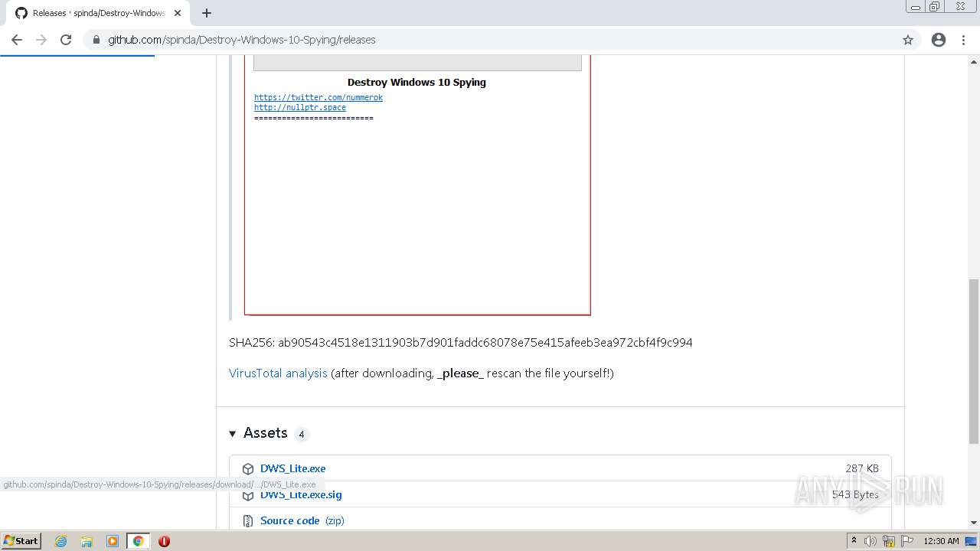Click the 12:30 AM taskbar clock
Image resolution: width=980 pixels, height=551 pixels.
pos(941,541)
